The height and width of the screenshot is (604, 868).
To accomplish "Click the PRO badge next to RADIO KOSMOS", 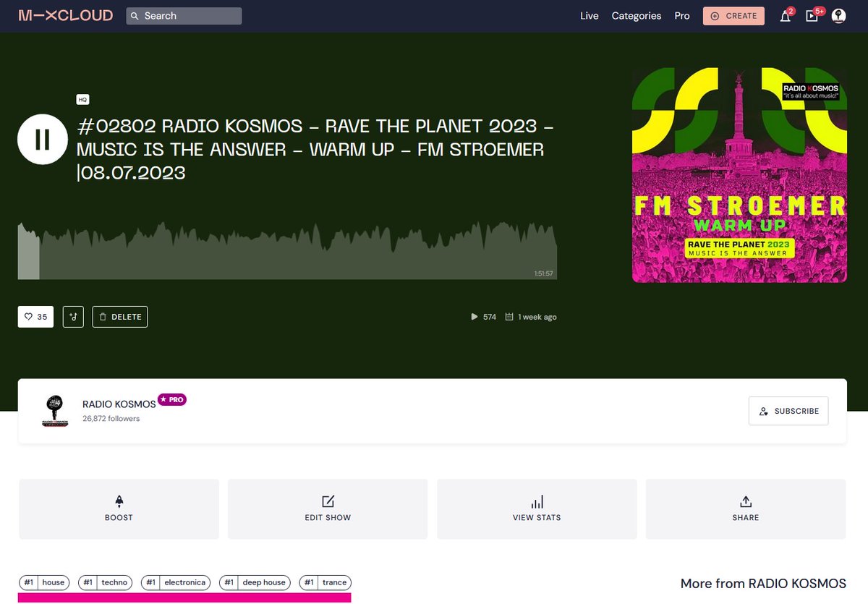I will click(172, 399).
